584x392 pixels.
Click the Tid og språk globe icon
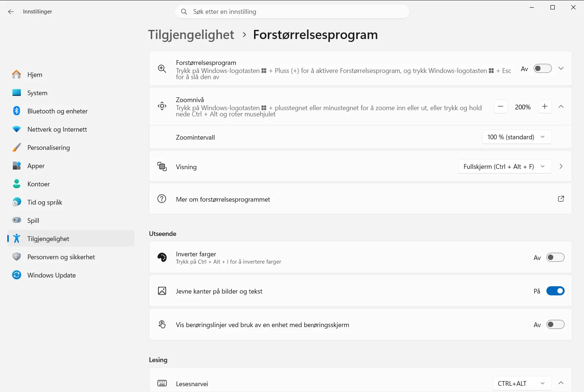[x=16, y=202]
